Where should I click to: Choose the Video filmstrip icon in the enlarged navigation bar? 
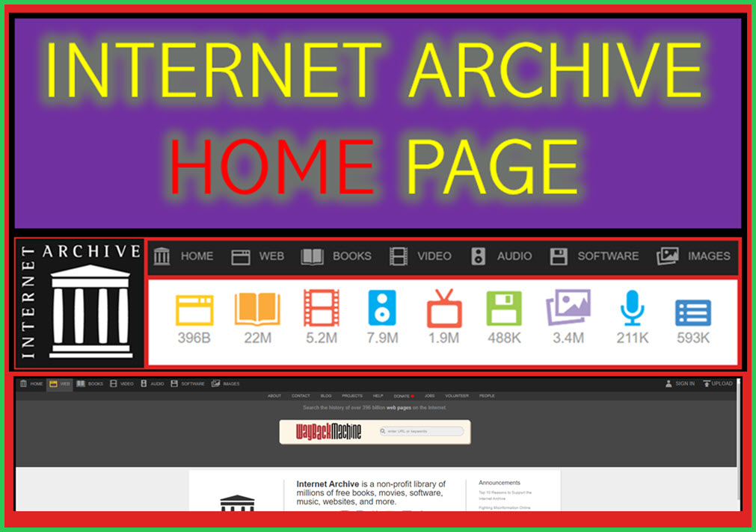(x=399, y=256)
